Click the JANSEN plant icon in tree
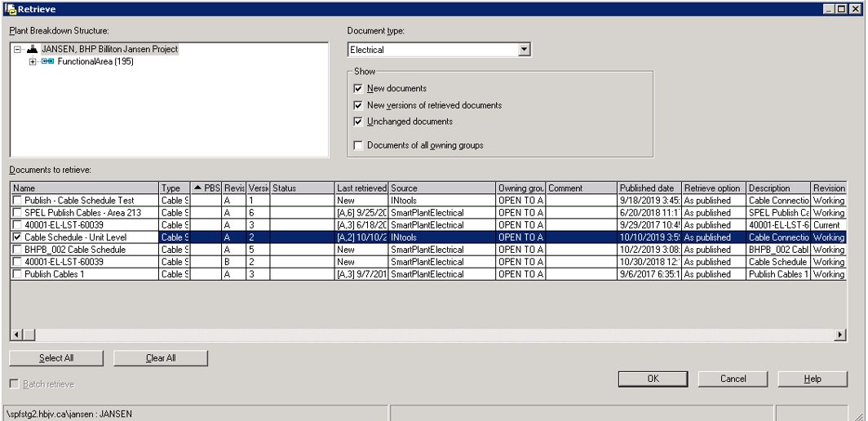Image resolution: width=868 pixels, height=421 pixels. 32,49
